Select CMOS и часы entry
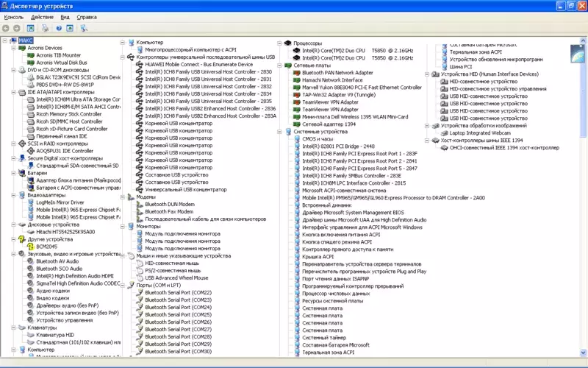This screenshot has width=588, height=368. [318, 139]
